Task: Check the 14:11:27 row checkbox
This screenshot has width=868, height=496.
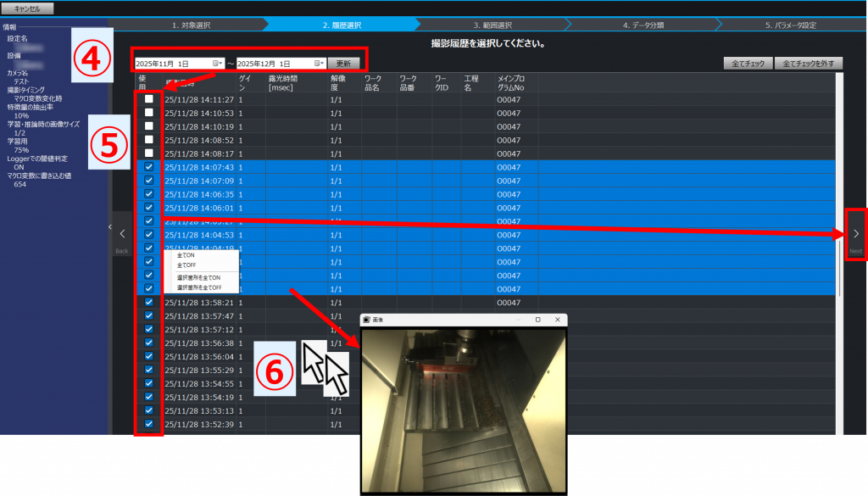Action: pyautogui.click(x=149, y=99)
